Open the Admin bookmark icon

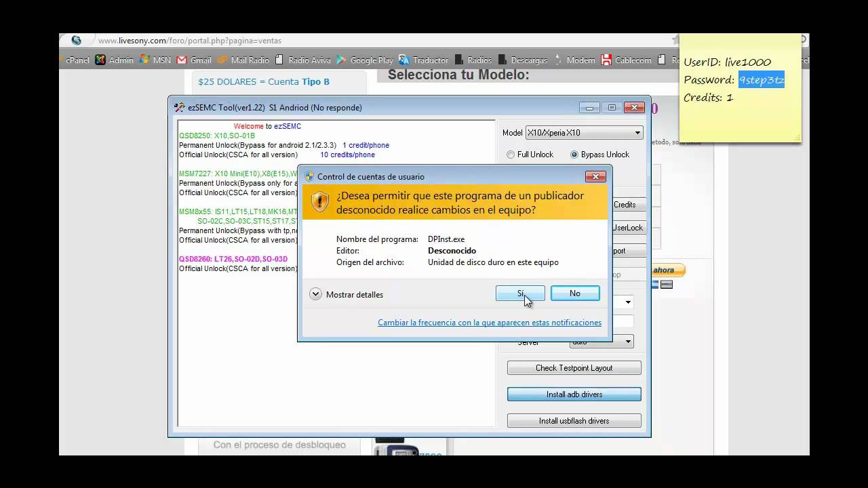click(100, 60)
